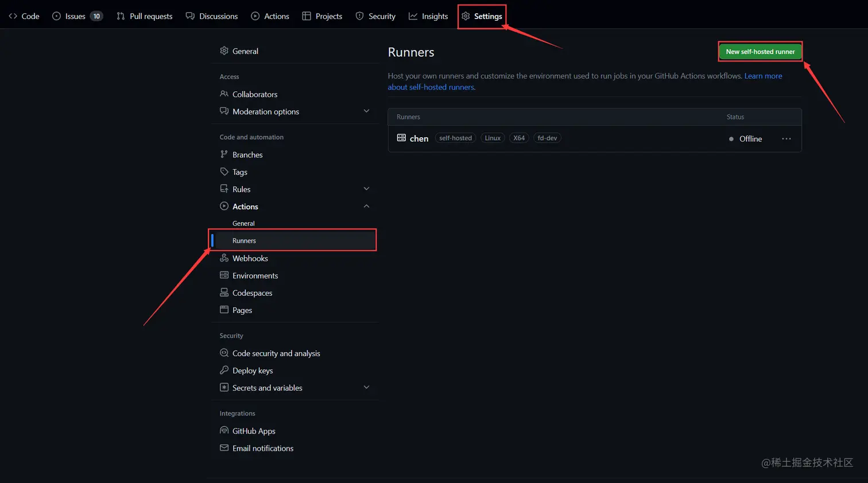Open the more options menu for chen runner

point(786,139)
